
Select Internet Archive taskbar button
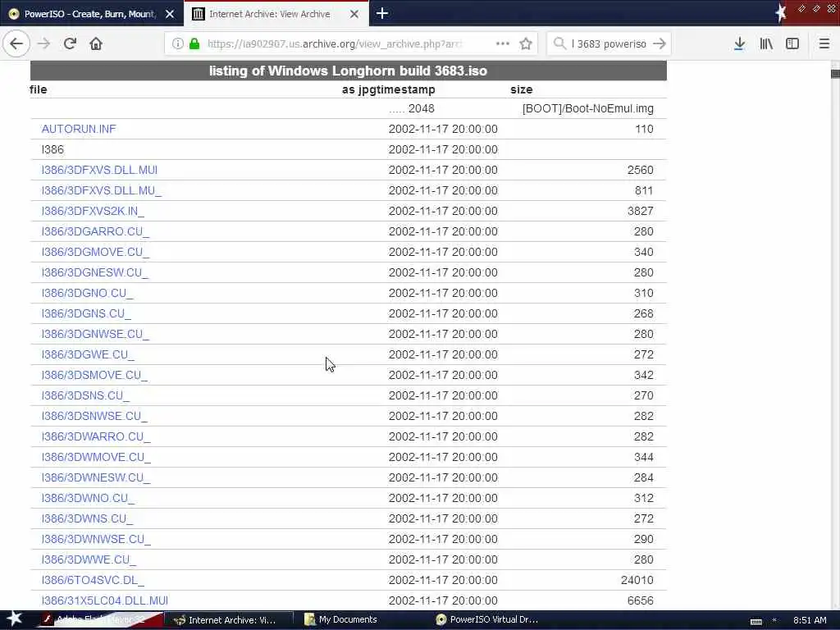pos(229,620)
